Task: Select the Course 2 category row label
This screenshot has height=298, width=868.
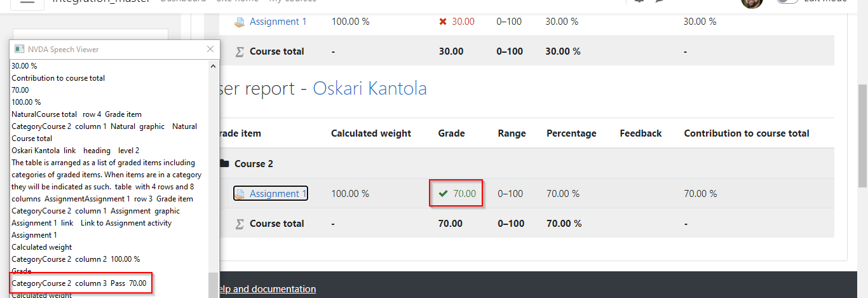Action: tap(254, 164)
